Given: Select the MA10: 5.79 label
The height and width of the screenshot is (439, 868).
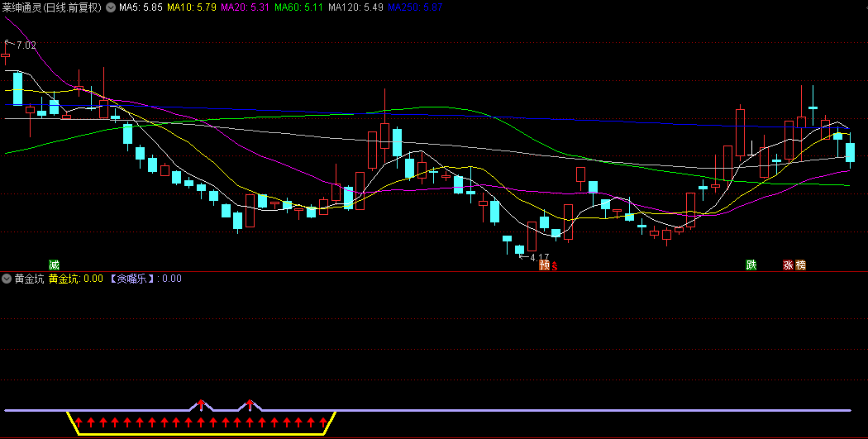Looking at the screenshot, I should (191, 7).
